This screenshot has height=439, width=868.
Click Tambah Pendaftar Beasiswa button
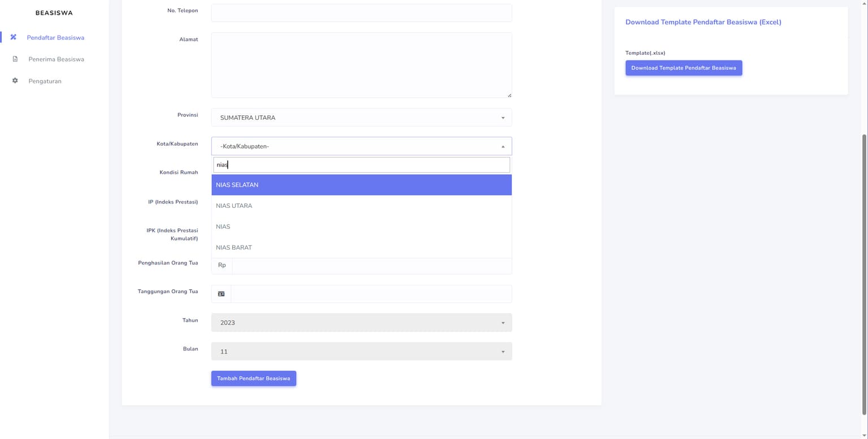[x=253, y=379]
